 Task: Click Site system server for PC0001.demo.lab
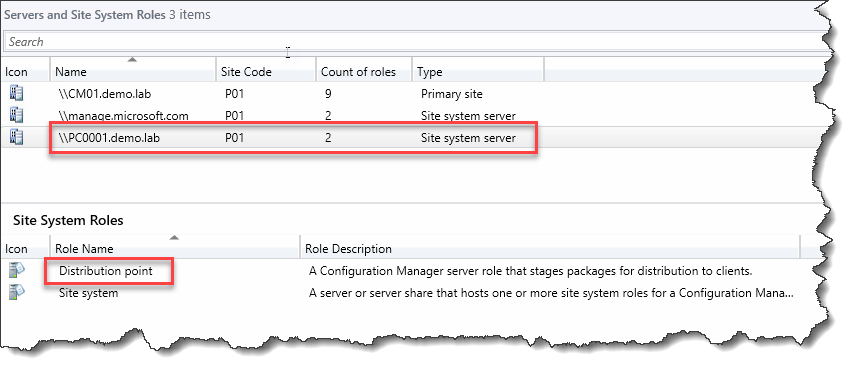[x=468, y=138]
